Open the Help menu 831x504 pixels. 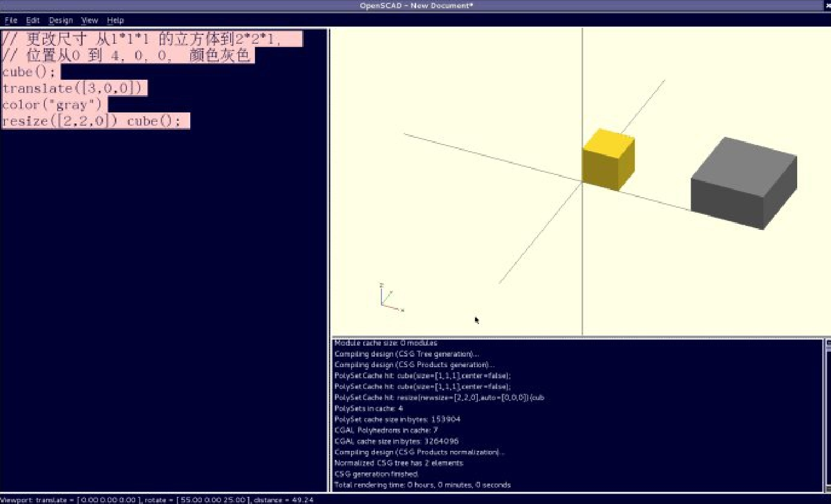pyautogui.click(x=115, y=20)
